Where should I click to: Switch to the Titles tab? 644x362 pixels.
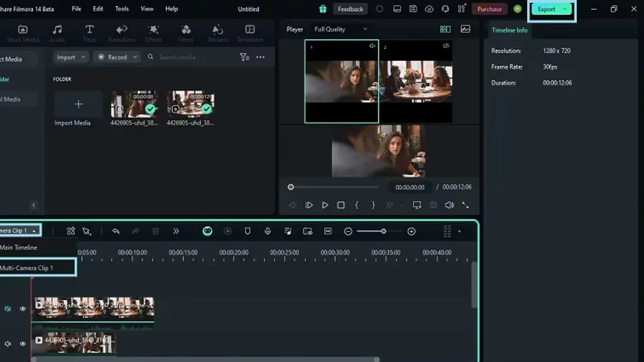(90, 33)
